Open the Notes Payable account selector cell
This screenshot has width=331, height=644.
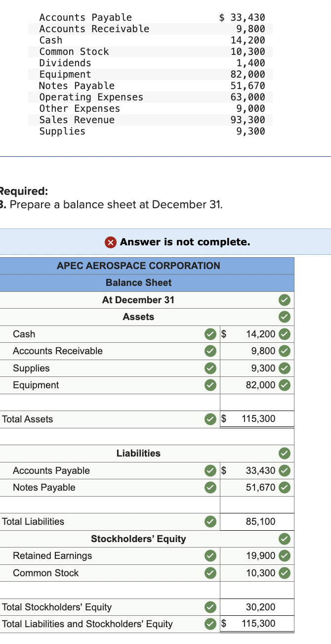pyautogui.click(x=99, y=487)
